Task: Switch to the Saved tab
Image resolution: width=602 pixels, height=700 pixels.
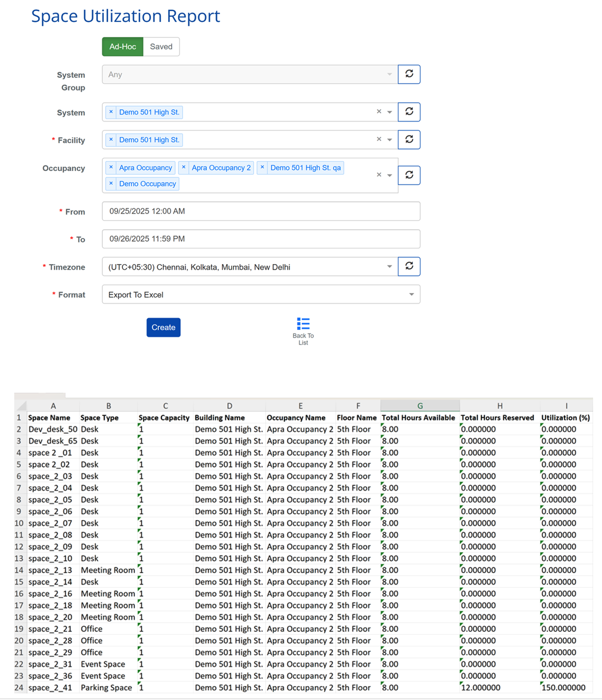Action: pos(161,47)
